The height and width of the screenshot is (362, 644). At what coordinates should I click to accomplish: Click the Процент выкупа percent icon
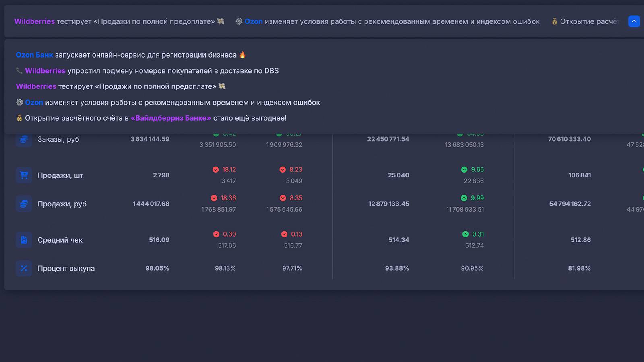(x=24, y=268)
